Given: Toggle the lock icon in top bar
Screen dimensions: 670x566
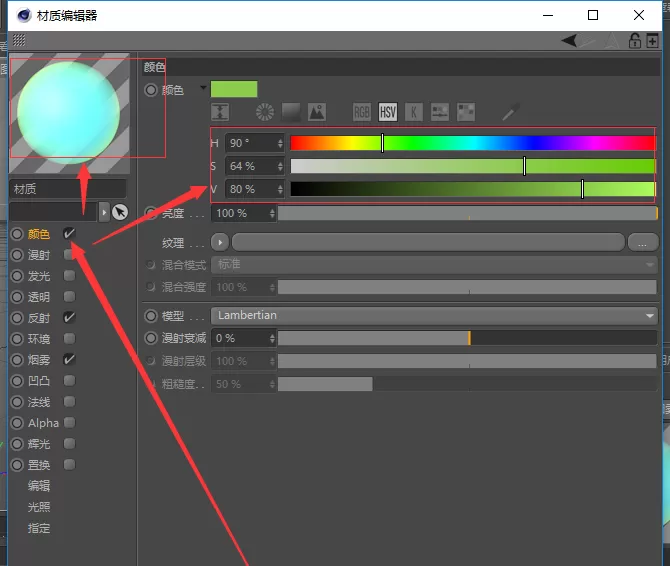Looking at the screenshot, I should [x=635, y=41].
